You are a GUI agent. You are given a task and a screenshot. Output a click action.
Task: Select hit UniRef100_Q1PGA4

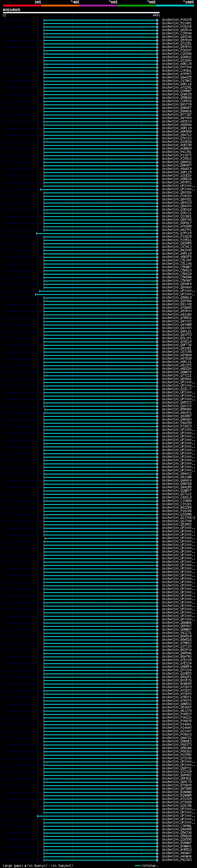(x=176, y=301)
